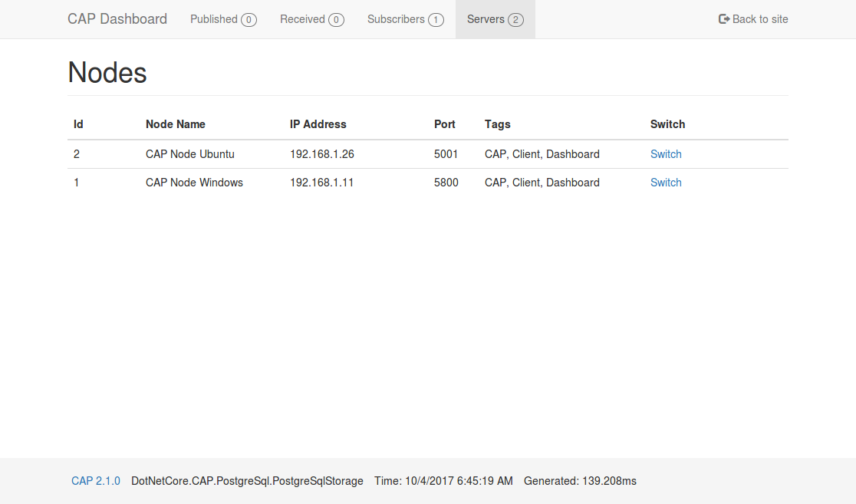
Task: Click the sign-out icon beside Back to site
Action: pyautogui.click(x=724, y=19)
